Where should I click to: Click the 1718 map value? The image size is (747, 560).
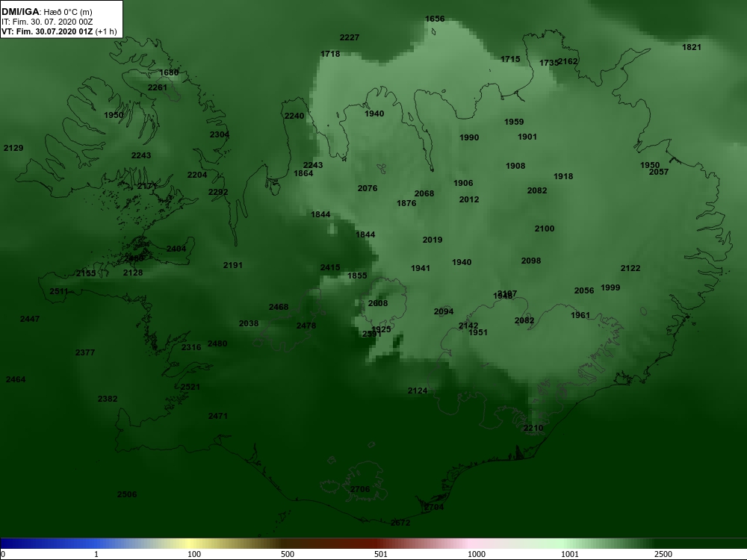330,55
